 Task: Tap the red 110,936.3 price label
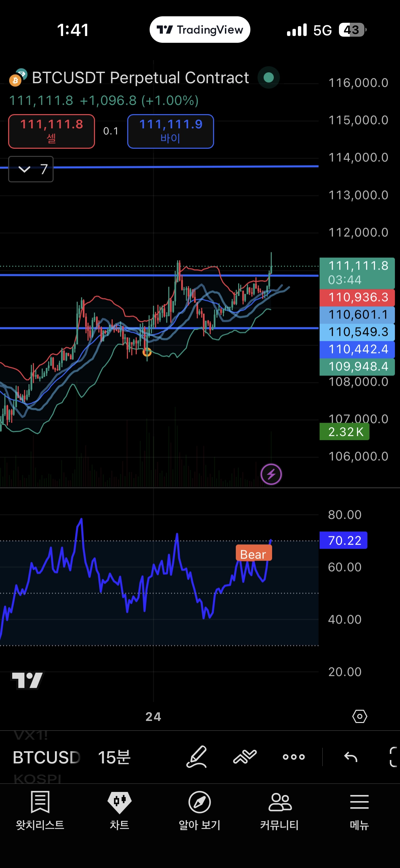click(x=357, y=297)
